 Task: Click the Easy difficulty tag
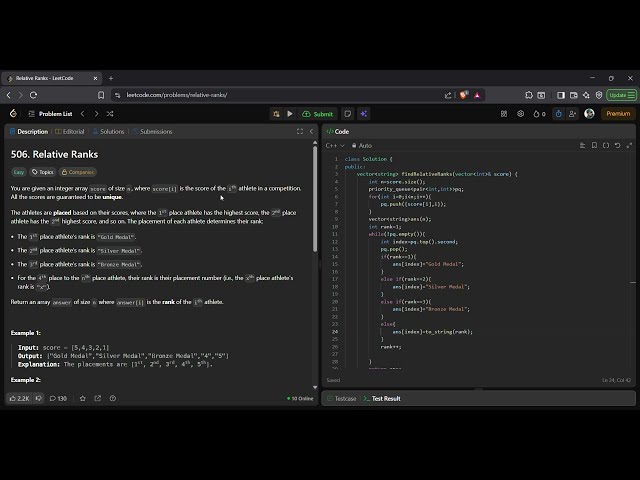tap(18, 172)
